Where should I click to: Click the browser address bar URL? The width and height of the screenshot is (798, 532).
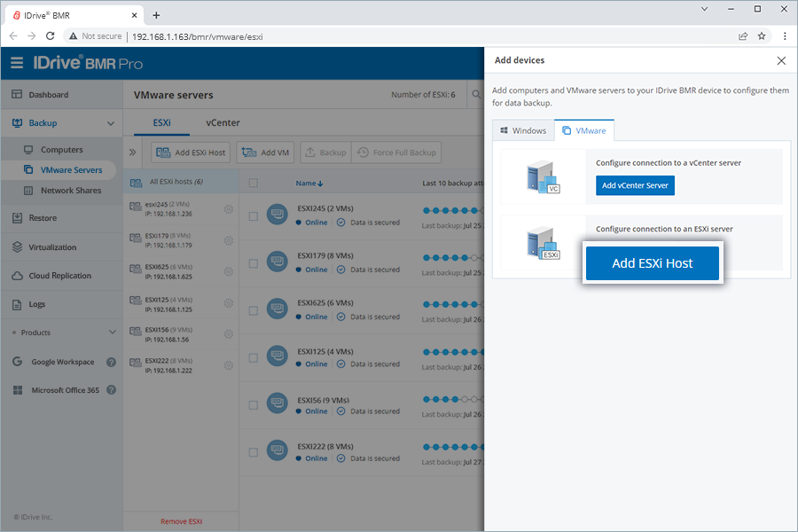point(198,36)
